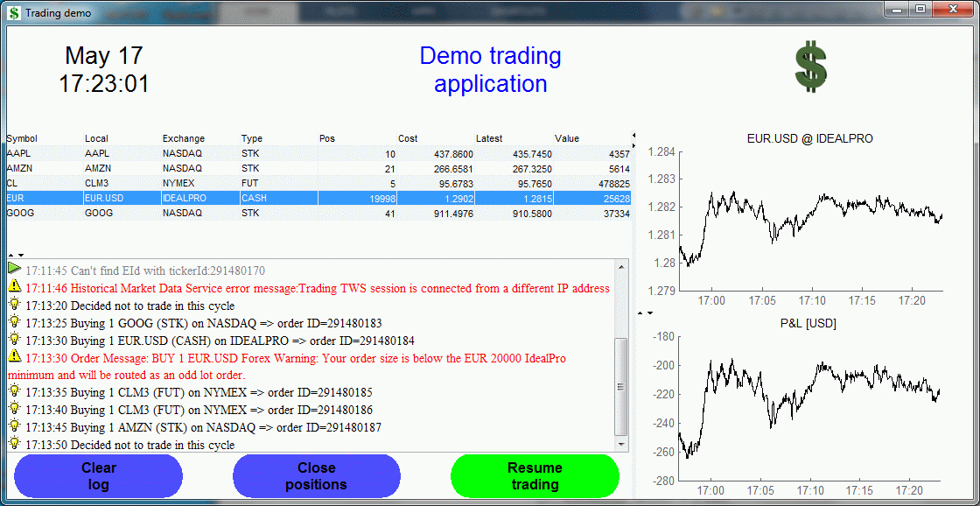Image resolution: width=980 pixels, height=506 pixels.
Task: Click the warning icon beside the Forex Warning message
Action: point(15,357)
